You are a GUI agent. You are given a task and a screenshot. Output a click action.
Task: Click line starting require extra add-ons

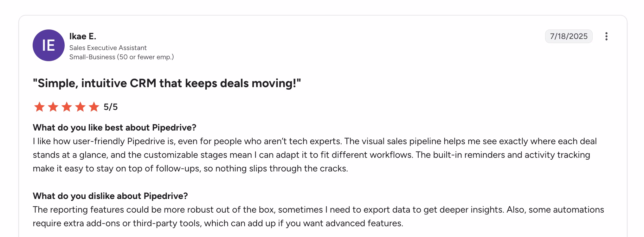[218, 223]
